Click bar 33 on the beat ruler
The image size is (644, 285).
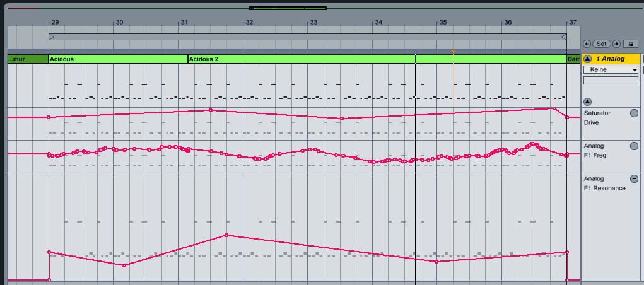point(313,23)
